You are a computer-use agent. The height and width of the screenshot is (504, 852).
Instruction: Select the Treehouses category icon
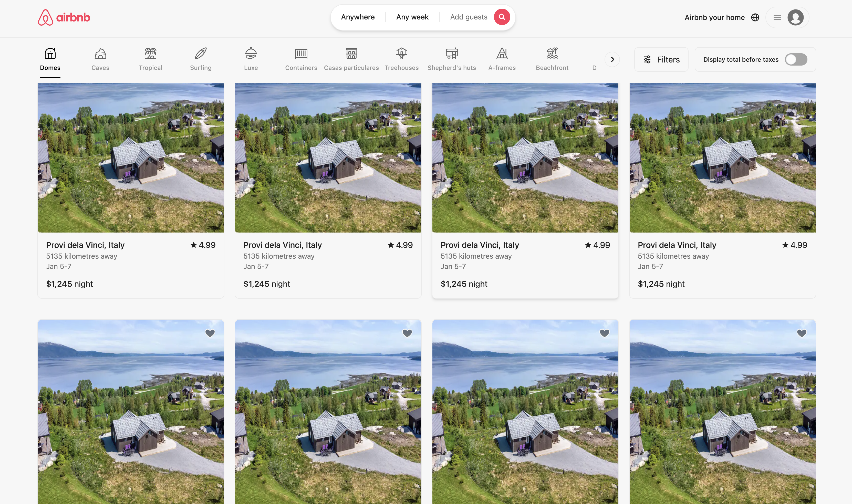point(401,53)
